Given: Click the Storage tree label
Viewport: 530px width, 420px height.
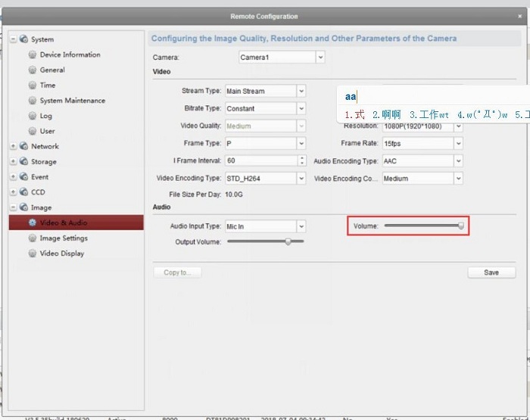Looking at the screenshot, I should 44,161.
